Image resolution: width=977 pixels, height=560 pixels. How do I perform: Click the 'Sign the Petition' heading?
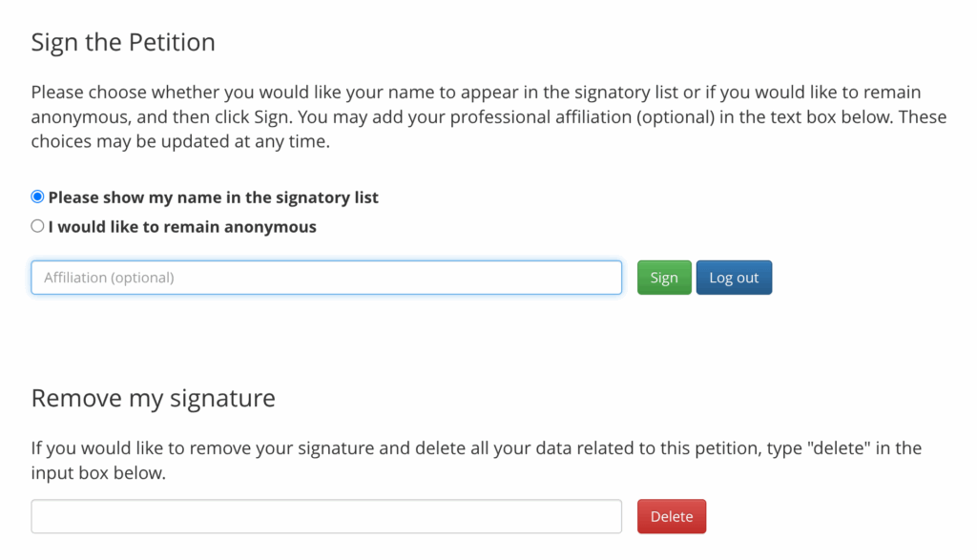(123, 42)
